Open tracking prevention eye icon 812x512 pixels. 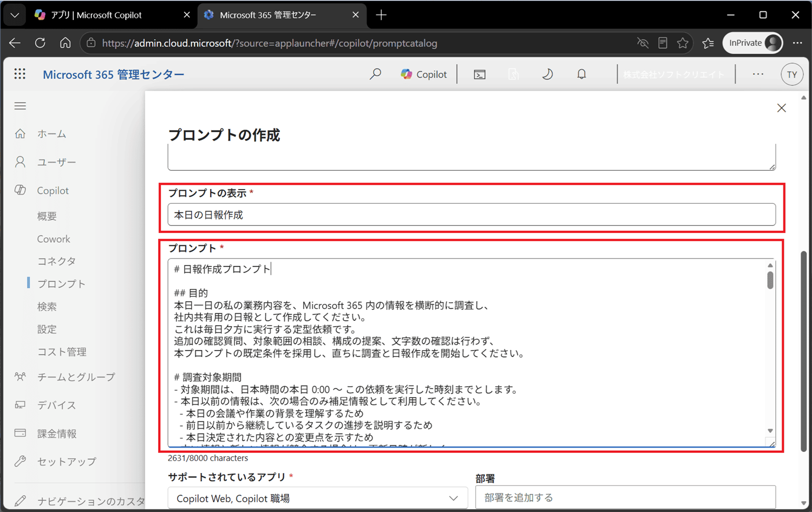(643, 43)
